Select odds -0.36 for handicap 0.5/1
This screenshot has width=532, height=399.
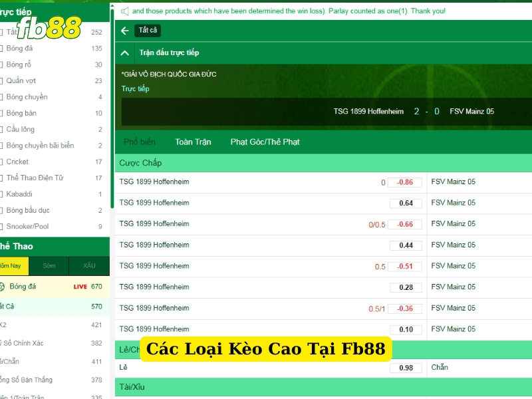405,309
